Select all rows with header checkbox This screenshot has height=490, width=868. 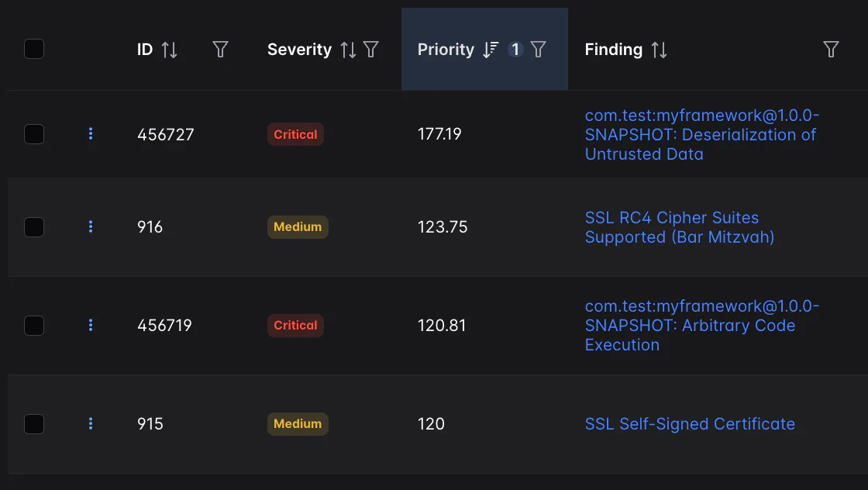point(34,50)
